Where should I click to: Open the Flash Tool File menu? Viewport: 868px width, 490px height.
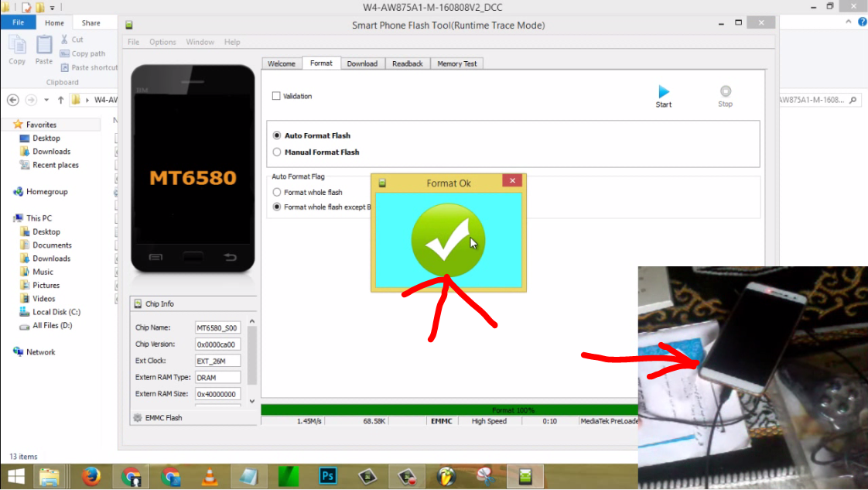133,42
